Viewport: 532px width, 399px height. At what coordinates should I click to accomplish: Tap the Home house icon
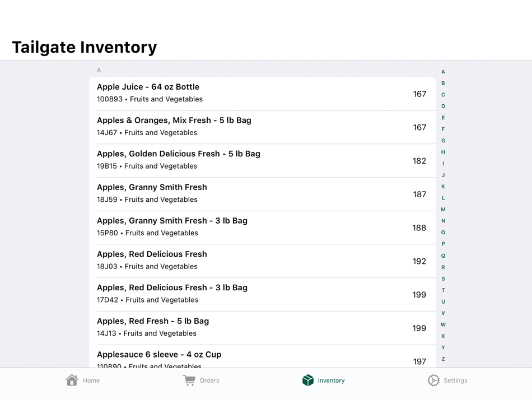72,379
